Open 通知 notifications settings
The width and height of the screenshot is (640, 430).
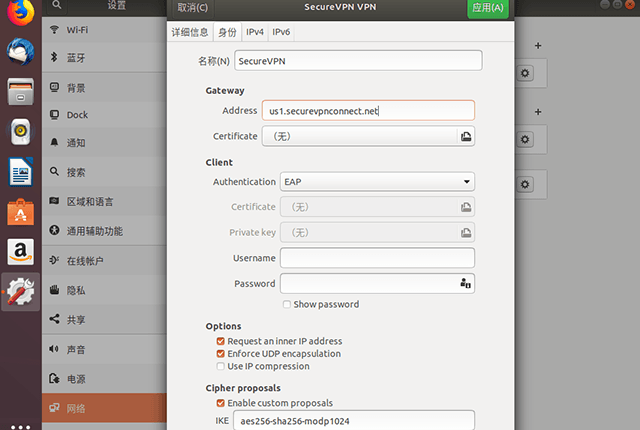(104, 143)
